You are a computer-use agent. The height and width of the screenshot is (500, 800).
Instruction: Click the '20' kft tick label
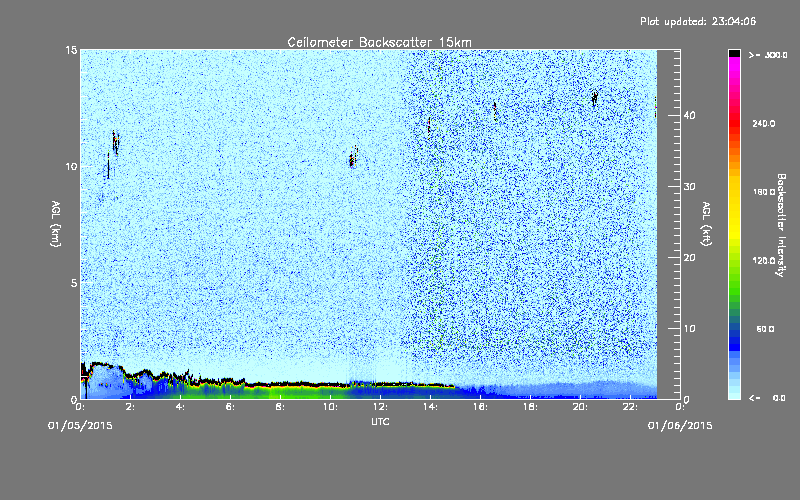[689, 258]
